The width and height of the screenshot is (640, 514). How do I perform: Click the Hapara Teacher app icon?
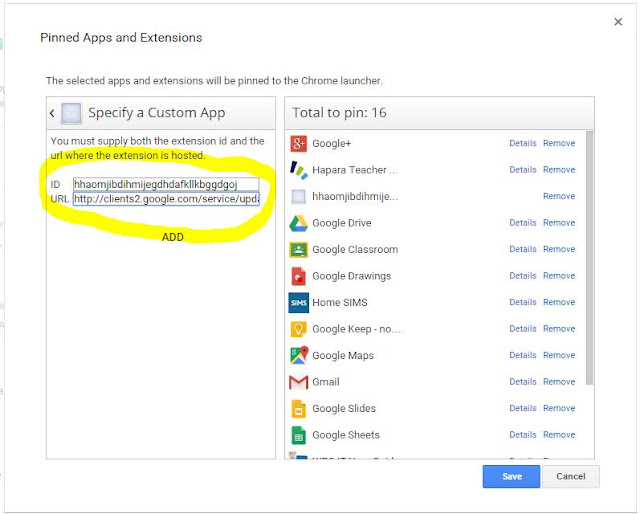pos(298,170)
